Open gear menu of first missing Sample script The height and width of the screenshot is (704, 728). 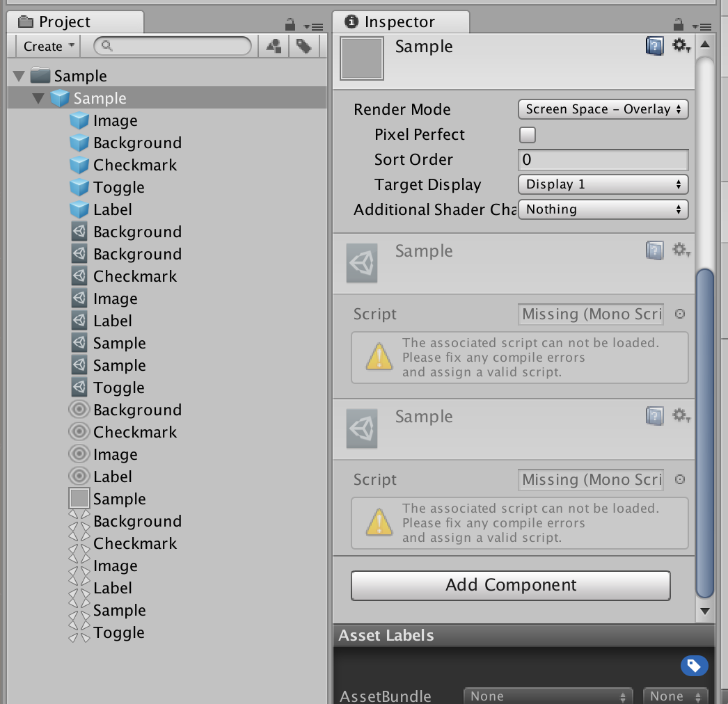[681, 250]
